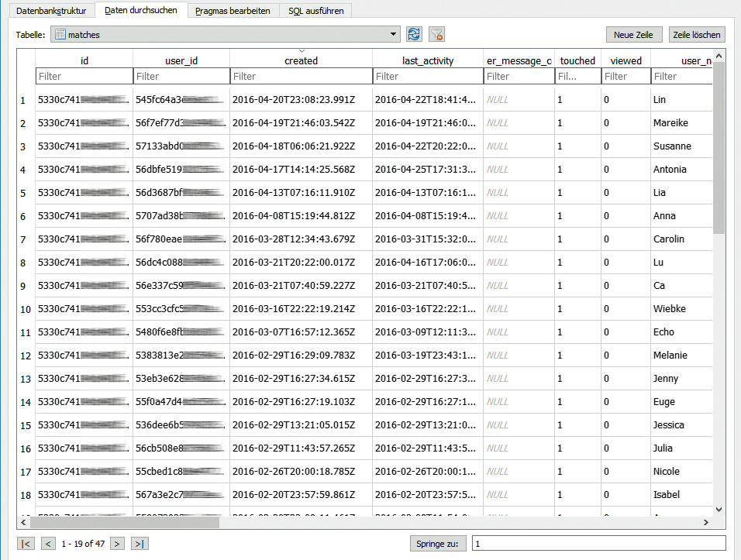The image size is (741, 560).
Task: Go to next page of records
Action: point(117,544)
